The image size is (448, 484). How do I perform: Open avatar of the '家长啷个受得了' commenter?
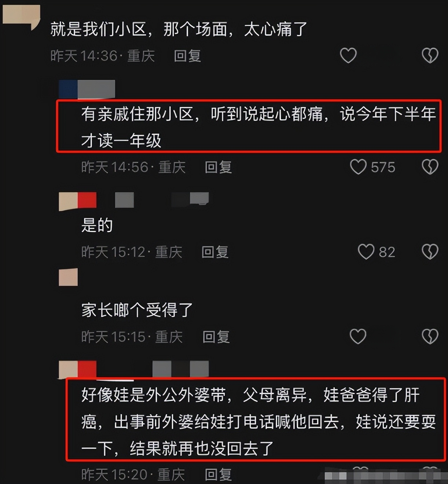[x=68, y=277]
